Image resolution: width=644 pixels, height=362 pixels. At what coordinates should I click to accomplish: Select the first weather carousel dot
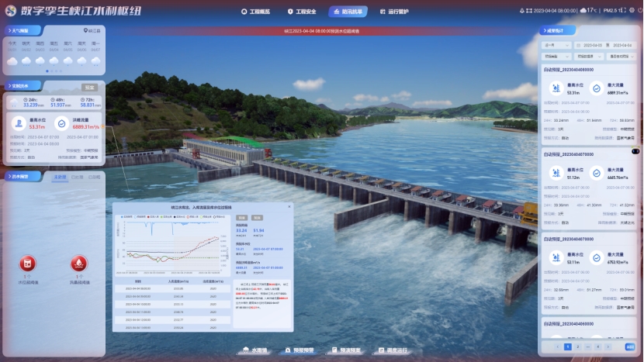47,71
